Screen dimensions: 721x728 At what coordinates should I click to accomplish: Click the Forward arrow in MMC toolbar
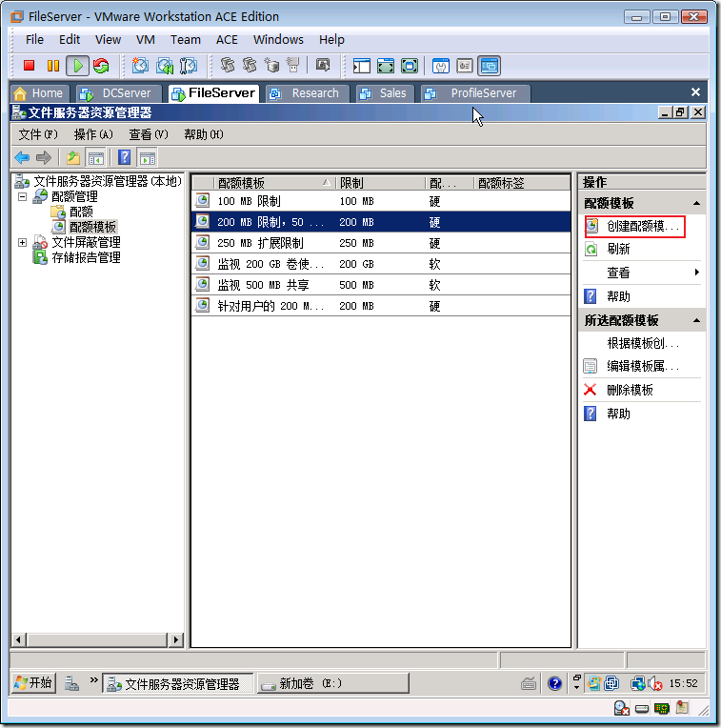[x=44, y=158]
